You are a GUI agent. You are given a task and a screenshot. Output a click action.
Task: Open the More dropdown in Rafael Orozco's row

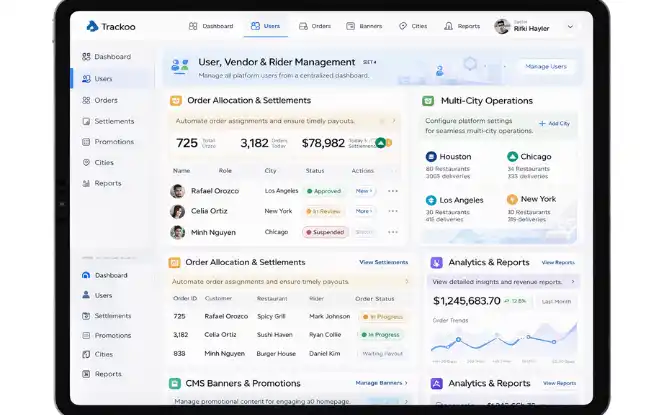[364, 191]
